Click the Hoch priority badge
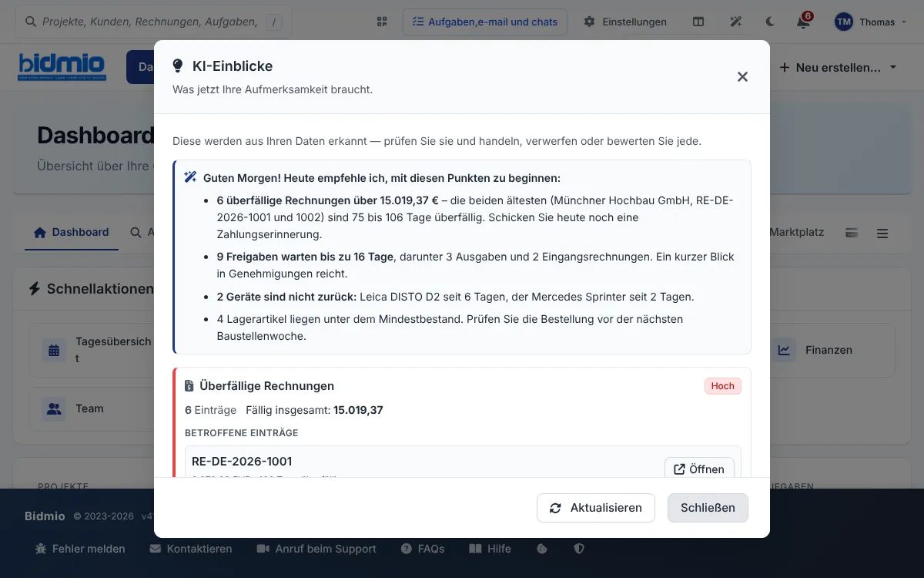The height and width of the screenshot is (578, 924). 723,385
